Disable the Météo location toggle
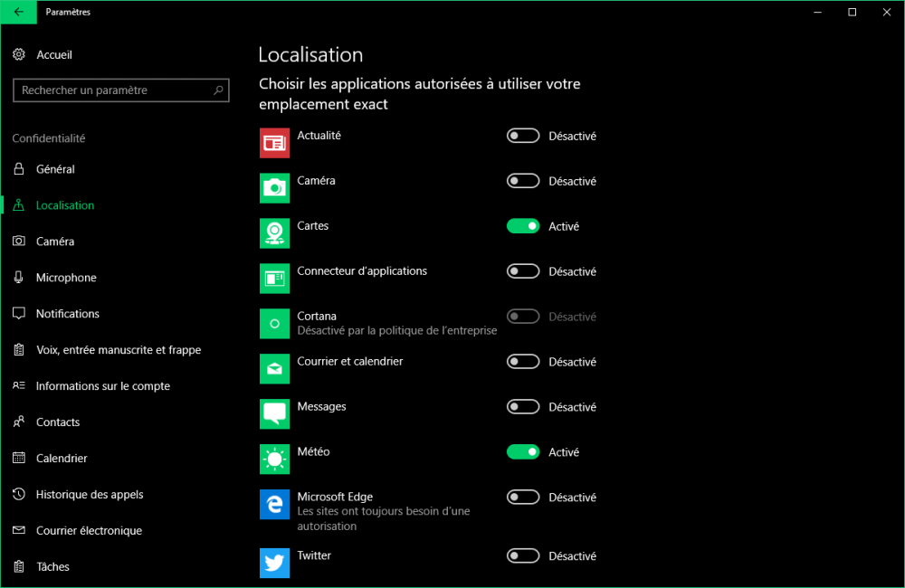This screenshot has width=905, height=588. (523, 452)
